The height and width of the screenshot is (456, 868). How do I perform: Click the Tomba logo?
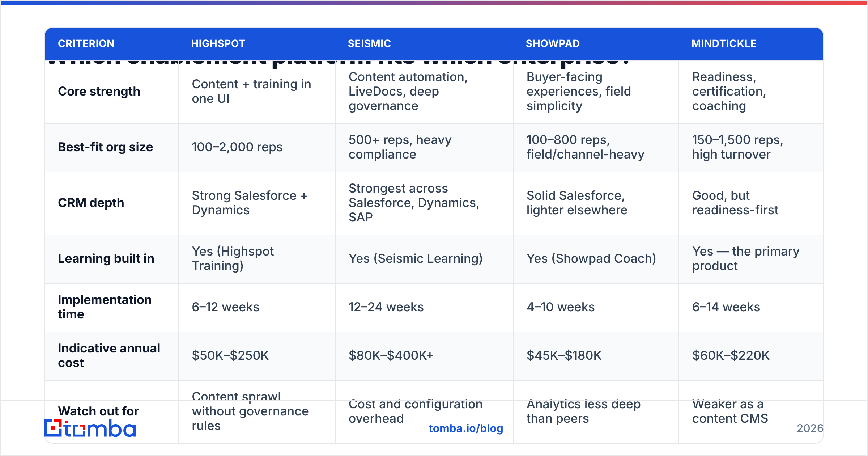coord(90,428)
